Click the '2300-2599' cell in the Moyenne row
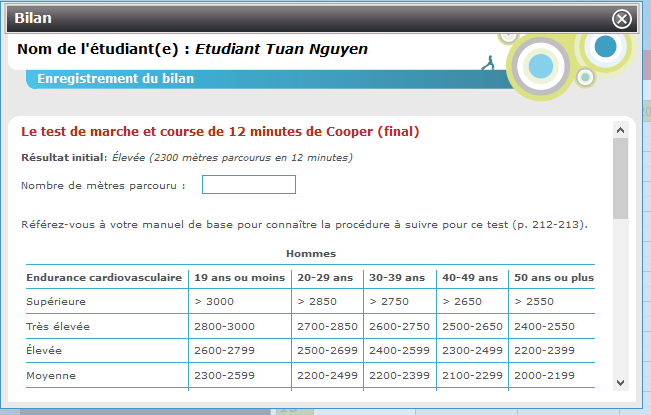The height and width of the screenshot is (415, 651). point(221,376)
